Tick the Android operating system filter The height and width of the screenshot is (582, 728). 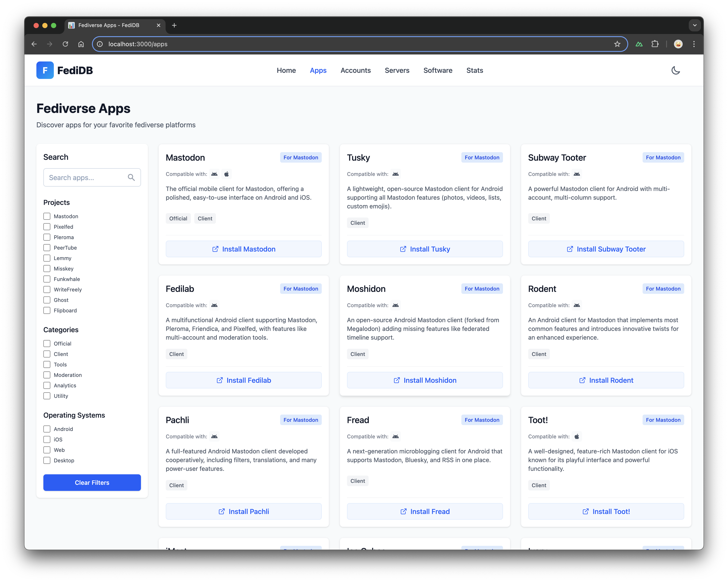coord(47,429)
